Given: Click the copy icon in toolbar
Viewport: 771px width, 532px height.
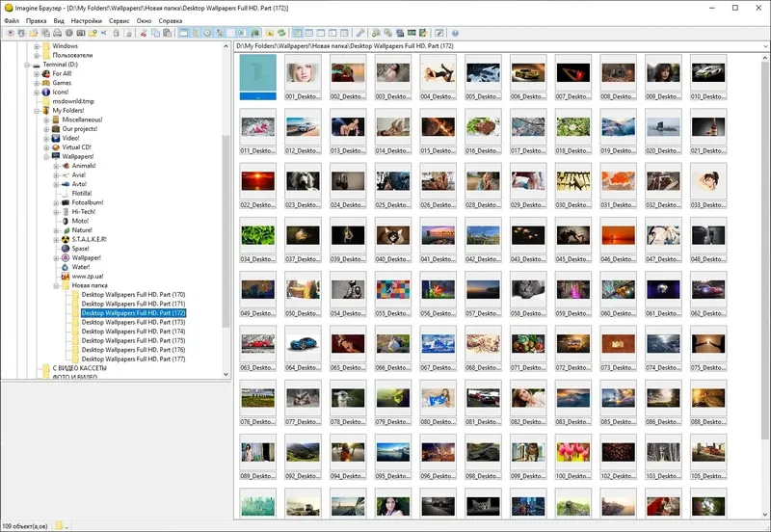Looking at the screenshot, I should click(x=155, y=33).
